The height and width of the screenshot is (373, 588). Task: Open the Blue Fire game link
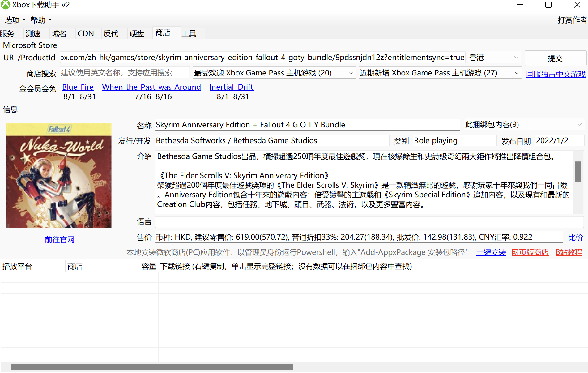[x=78, y=87]
